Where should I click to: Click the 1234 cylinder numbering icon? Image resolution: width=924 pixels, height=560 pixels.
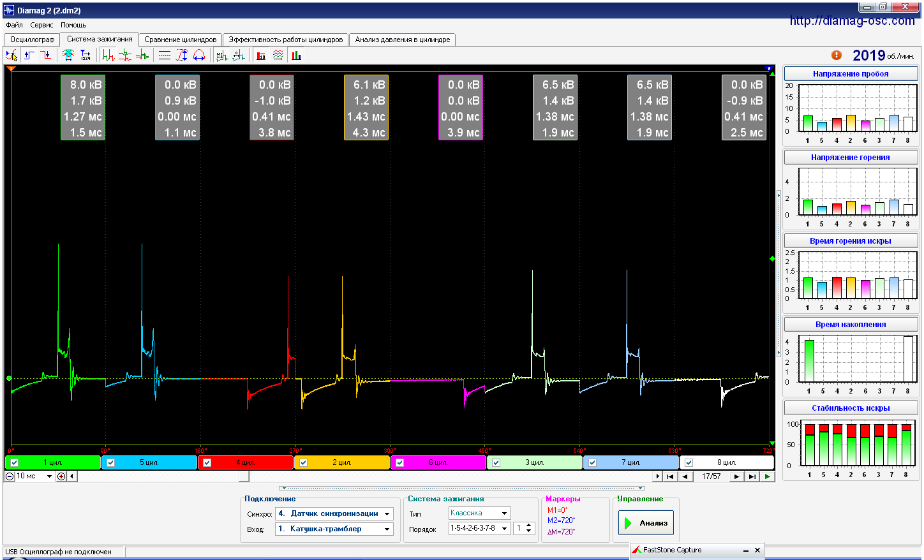(86, 55)
